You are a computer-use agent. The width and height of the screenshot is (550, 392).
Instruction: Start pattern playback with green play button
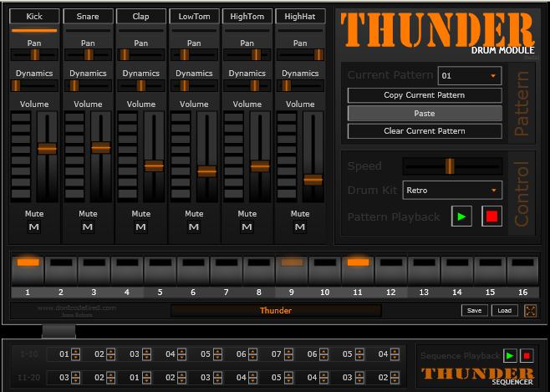(461, 216)
